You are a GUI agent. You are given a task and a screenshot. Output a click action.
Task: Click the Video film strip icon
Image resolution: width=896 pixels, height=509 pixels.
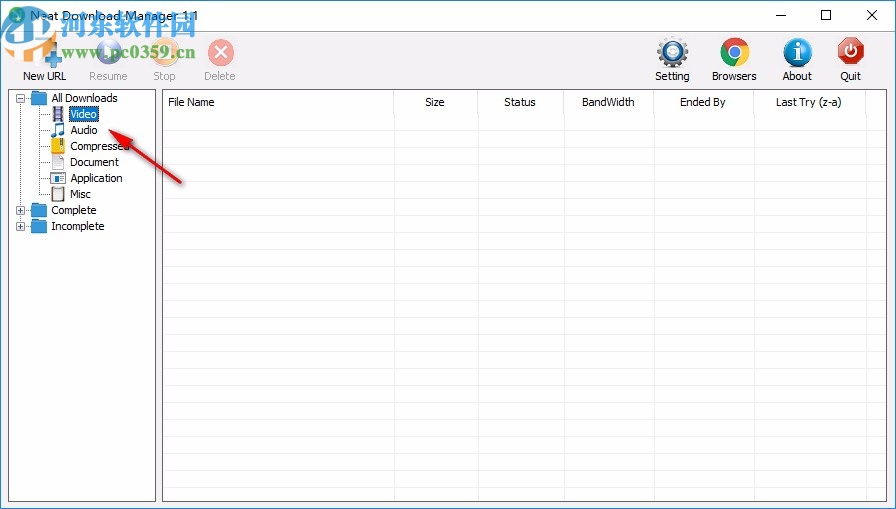[x=58, y=114]
